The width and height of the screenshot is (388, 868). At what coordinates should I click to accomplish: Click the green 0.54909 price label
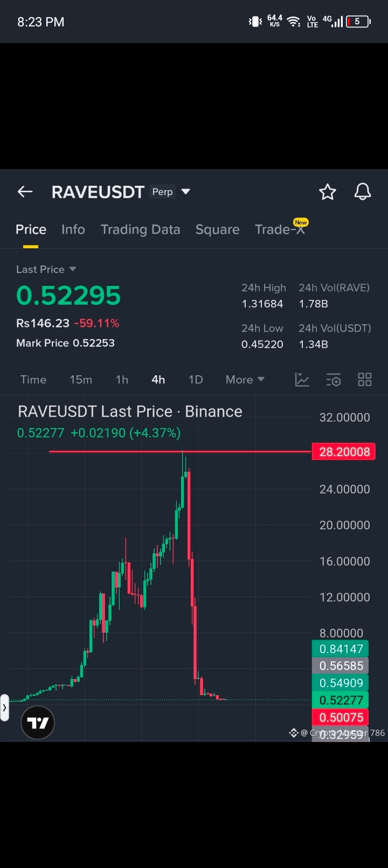coord(341,683)
